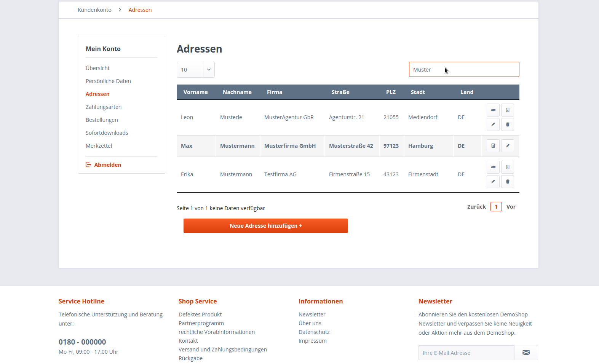Click the hotline number 0180 - 000000

(82, 342)
